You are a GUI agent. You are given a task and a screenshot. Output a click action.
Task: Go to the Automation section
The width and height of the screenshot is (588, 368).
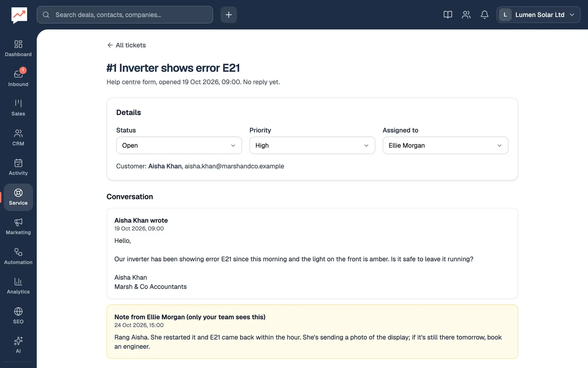(18, 256)
